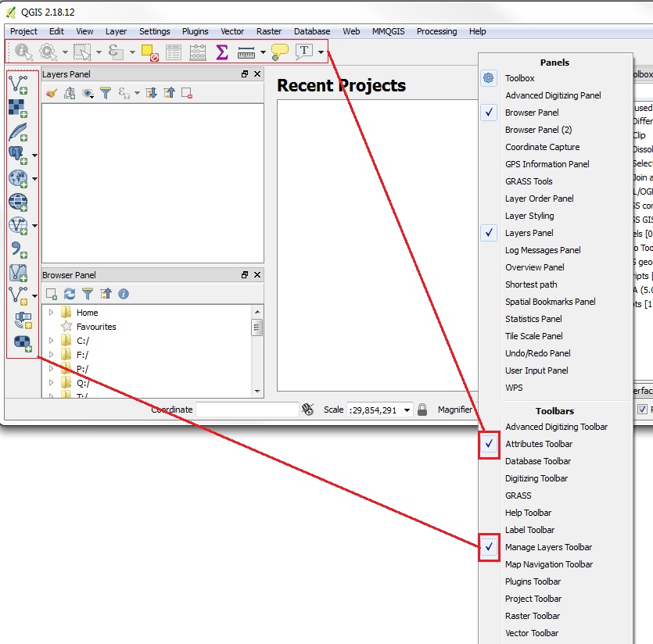Click the Filter Browser funnel icon
The image size is (653, 644).
[88, 294]
